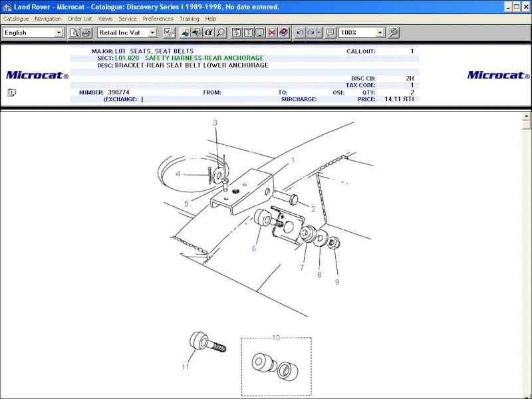Select callout 1 on the diagram
Viewport: 532px width, 399px height.
293,160
